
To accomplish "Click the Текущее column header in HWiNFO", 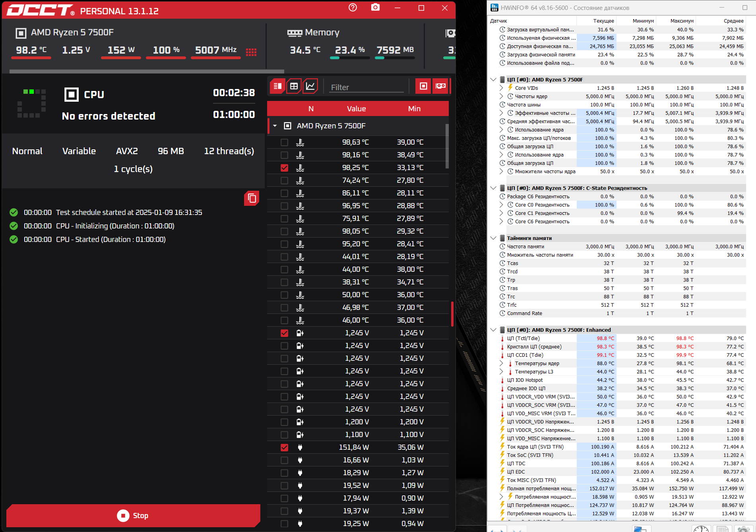I will click(603, 21).
